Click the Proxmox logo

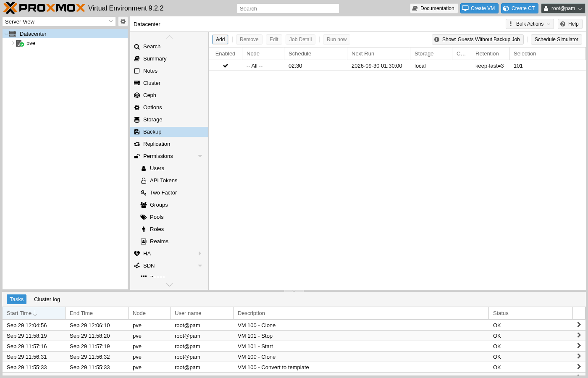pos(44,8)
